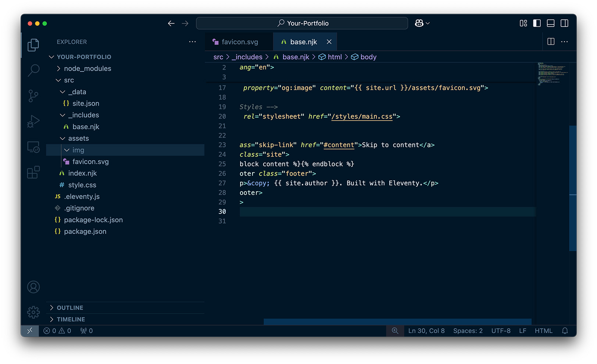Open the Explorer view in activity bar
This screenshot has width=597, height=364.
33,45
